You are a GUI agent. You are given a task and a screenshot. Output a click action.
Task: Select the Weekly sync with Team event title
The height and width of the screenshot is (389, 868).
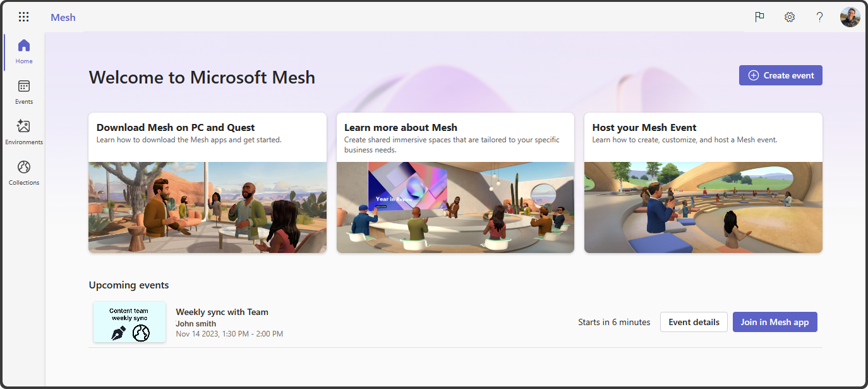pyautogui.click(x=222, y=312)
